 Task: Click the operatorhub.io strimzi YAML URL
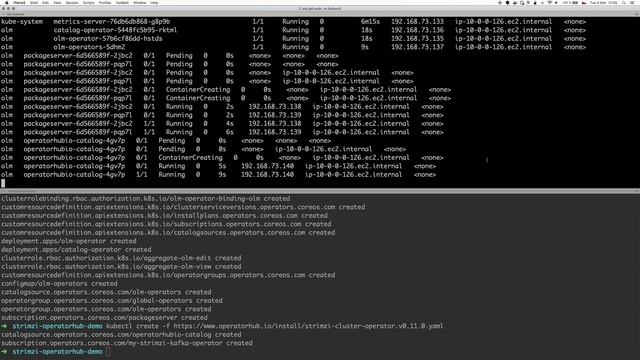click(x=308, y=326)
